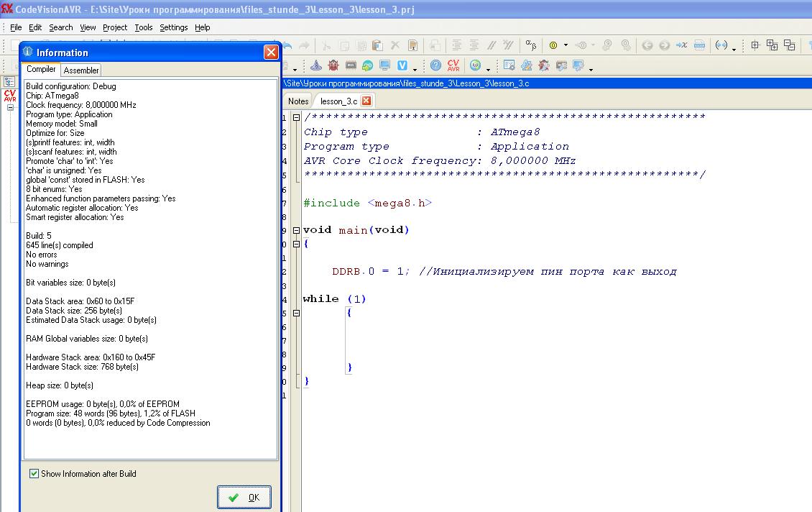Click the alpha-beta special characters icon
Screen dimensions: 812x512
pos(530,45)
